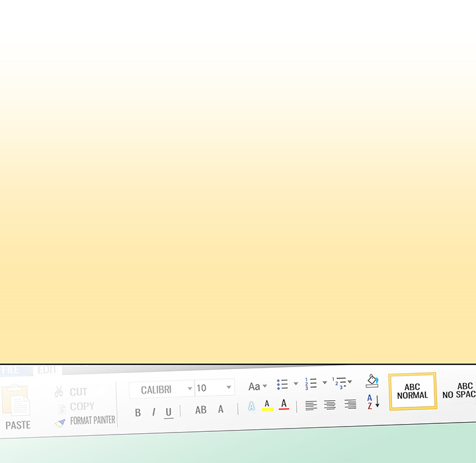
Task: Sort text with the A-Z icon
Action: [373, 401]
